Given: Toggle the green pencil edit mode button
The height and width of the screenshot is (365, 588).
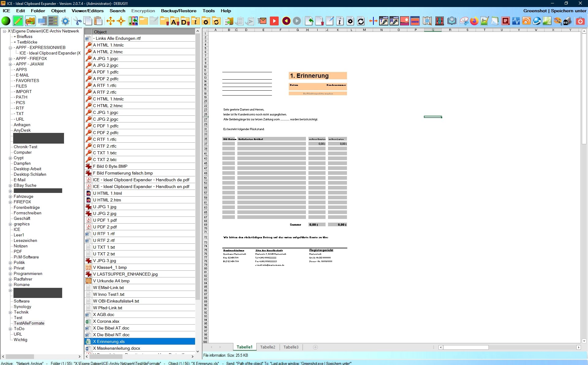Looking at the screenshot, I should 18,21.
